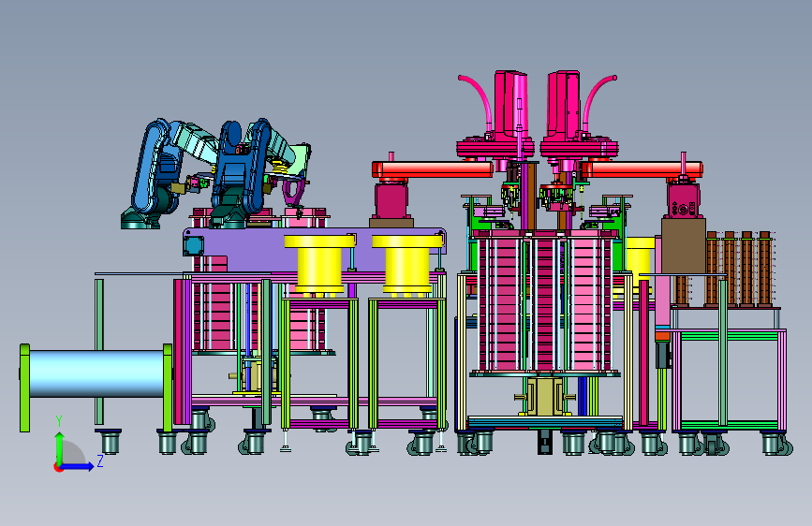Viewport: 812px width, 526px height.
Task: Select the left pink curved hose on top
Action: [x=478, y=101]
